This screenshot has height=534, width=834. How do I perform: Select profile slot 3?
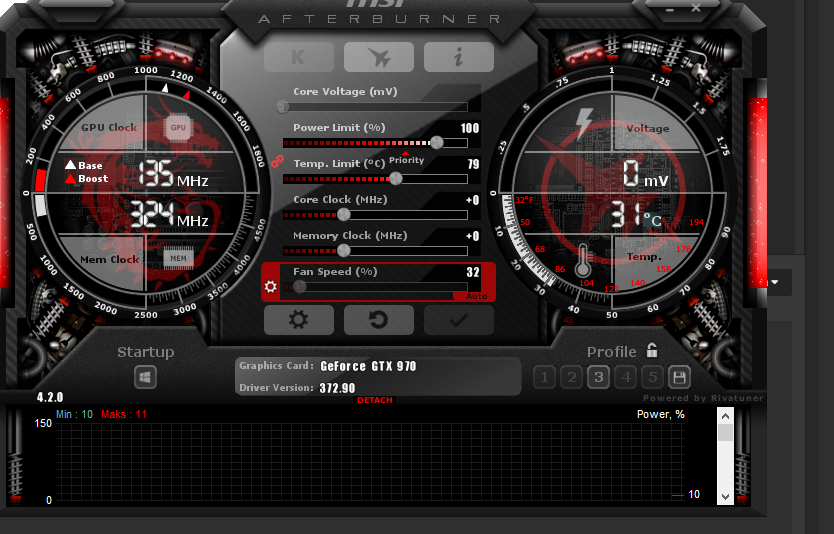tap(598, 378)
